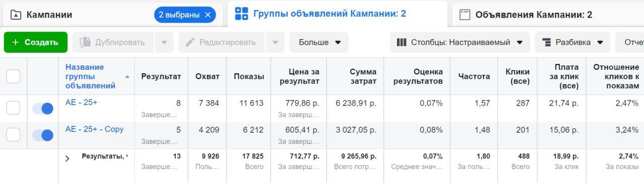644x183 pixels.
Task: Clear the '2 выбраны' selection with X
Action: [208, 15]
